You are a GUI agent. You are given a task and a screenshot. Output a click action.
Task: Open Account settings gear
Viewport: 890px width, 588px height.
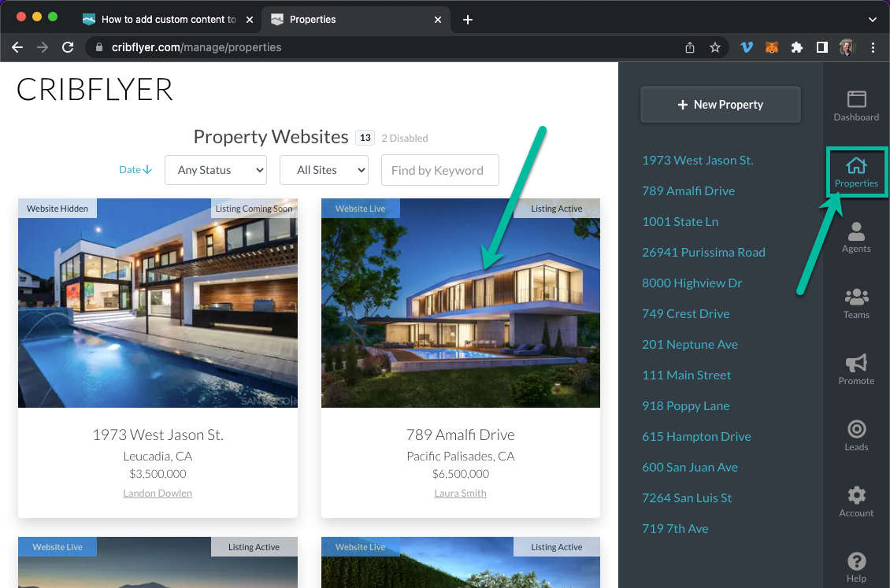click(856, 502)
